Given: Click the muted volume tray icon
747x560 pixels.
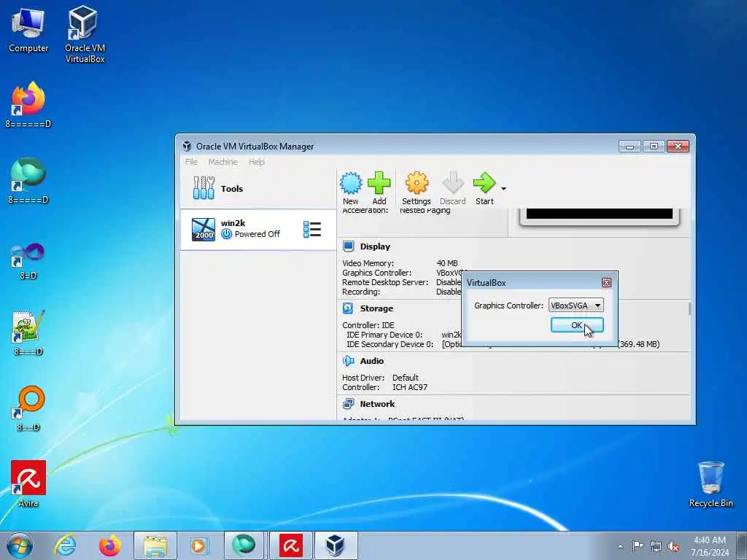Looking at the screenshot, I should pyautogui.click(x=673, y=546).
